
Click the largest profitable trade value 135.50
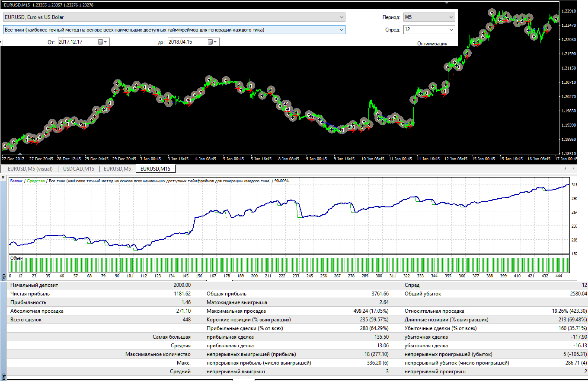coord(381,337)
